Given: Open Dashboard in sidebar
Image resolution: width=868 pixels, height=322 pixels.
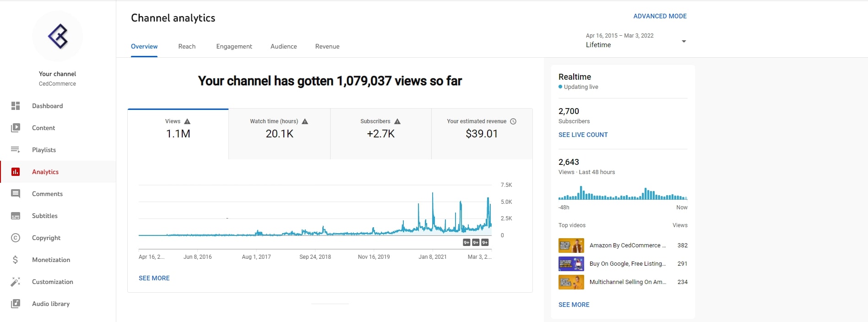Looking at the screenshot, I should click(58, 106).
